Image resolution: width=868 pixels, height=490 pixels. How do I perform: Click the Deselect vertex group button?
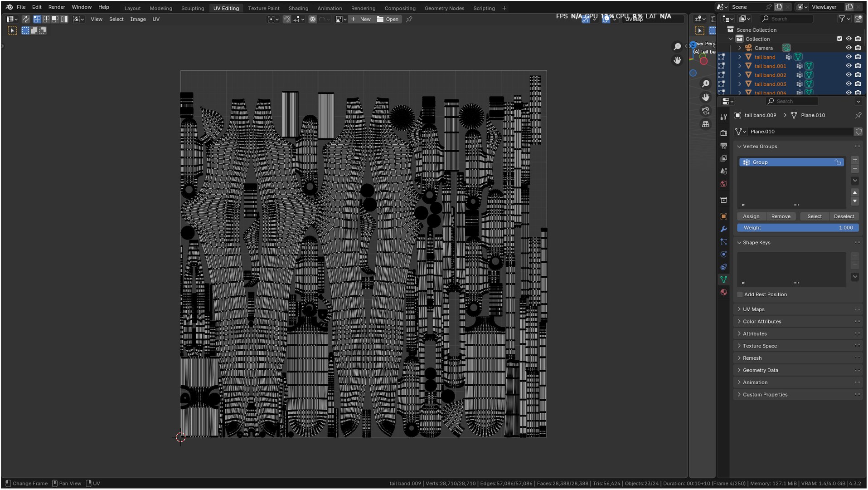click(844, 216)
